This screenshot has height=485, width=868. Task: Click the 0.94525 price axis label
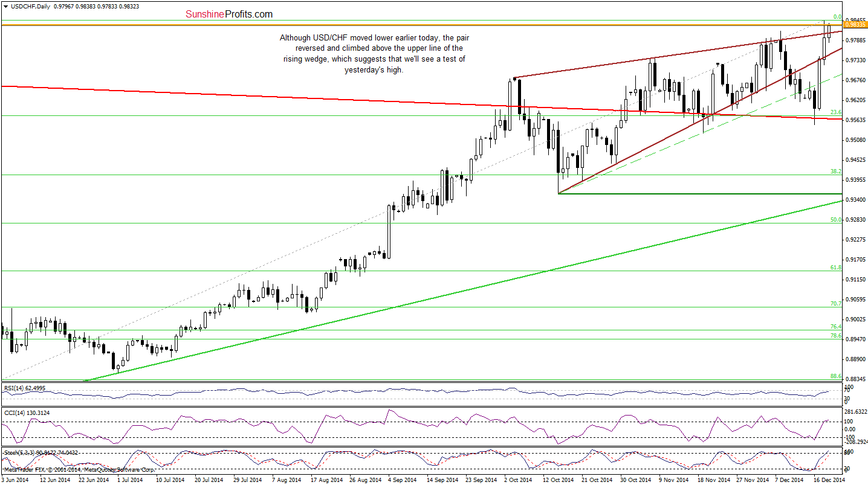[x=855, y=160]
